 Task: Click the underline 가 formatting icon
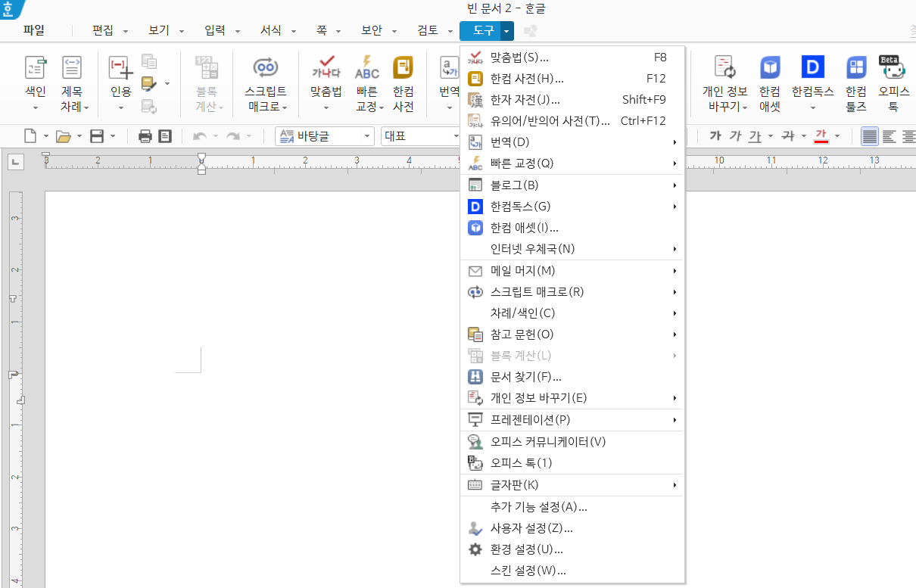(x=755, y=136)
